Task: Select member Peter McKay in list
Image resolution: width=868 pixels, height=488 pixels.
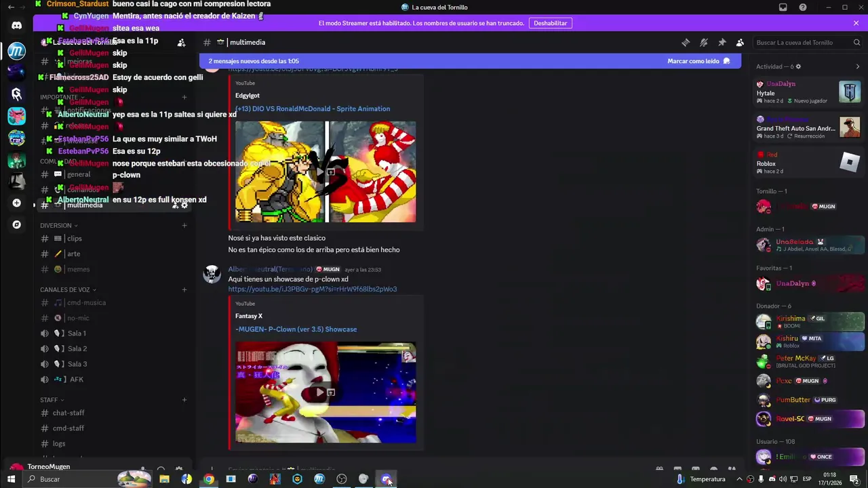Action: [809, 361]
